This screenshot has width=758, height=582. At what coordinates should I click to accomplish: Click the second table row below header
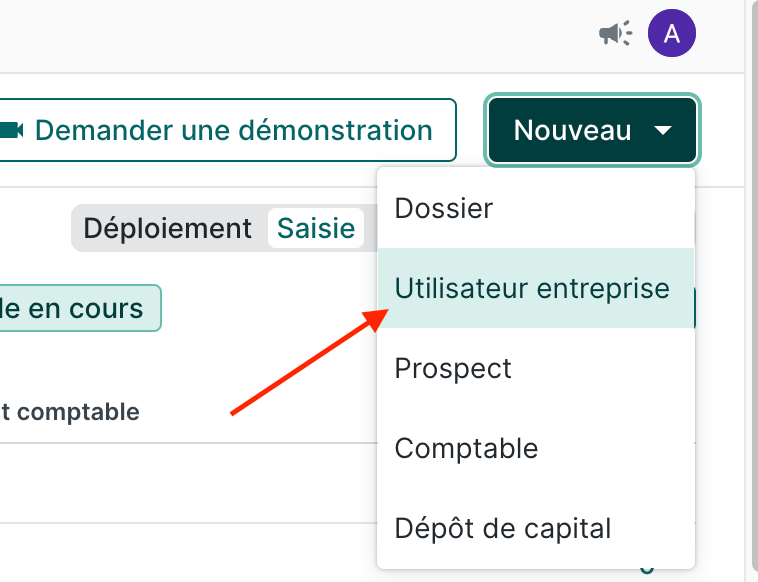pyautogui.click(x=180, y=553)
